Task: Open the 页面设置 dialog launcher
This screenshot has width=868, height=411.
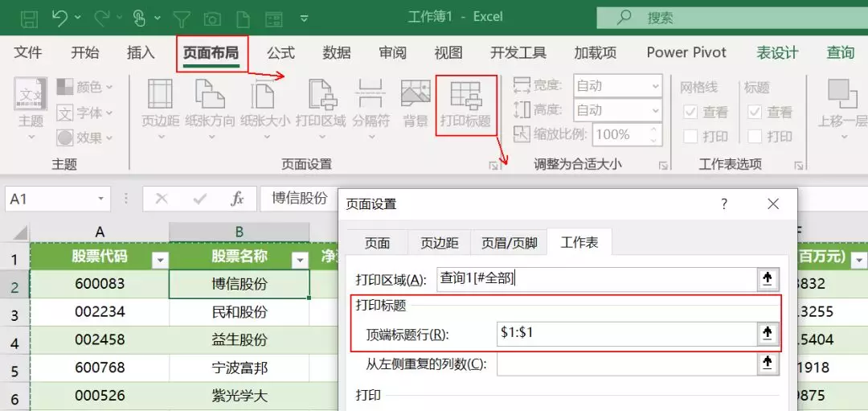Action: tap(492, 165)
